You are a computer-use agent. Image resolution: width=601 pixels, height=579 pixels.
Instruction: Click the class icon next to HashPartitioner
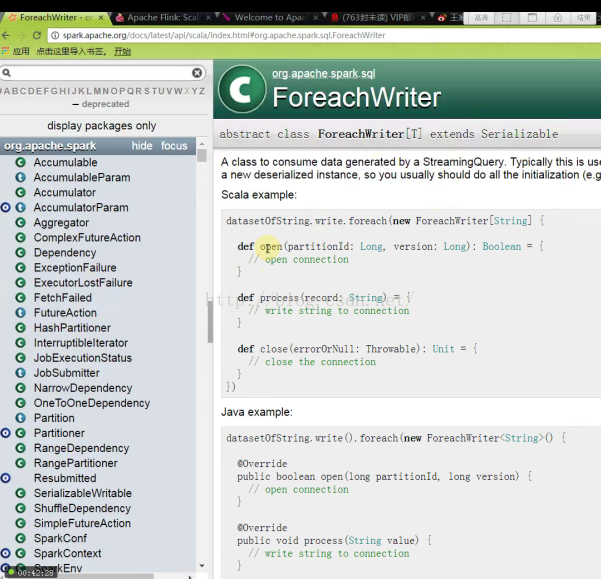[20, 328]
